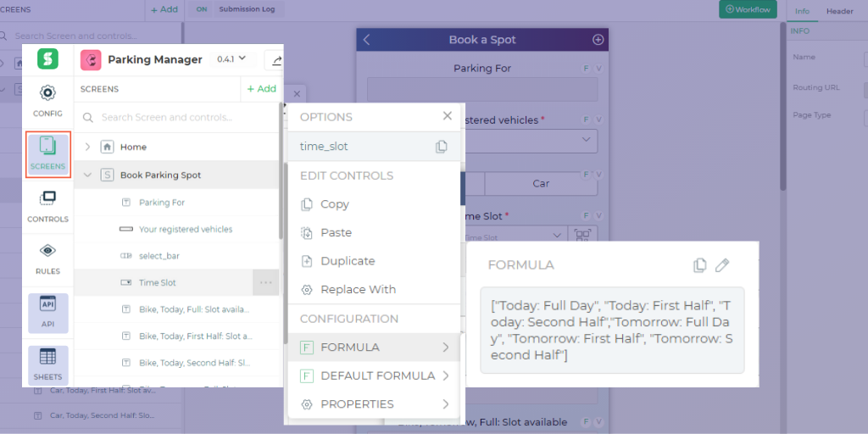
Task: Open Time Slot three-dots options
Action: point(265,282)
